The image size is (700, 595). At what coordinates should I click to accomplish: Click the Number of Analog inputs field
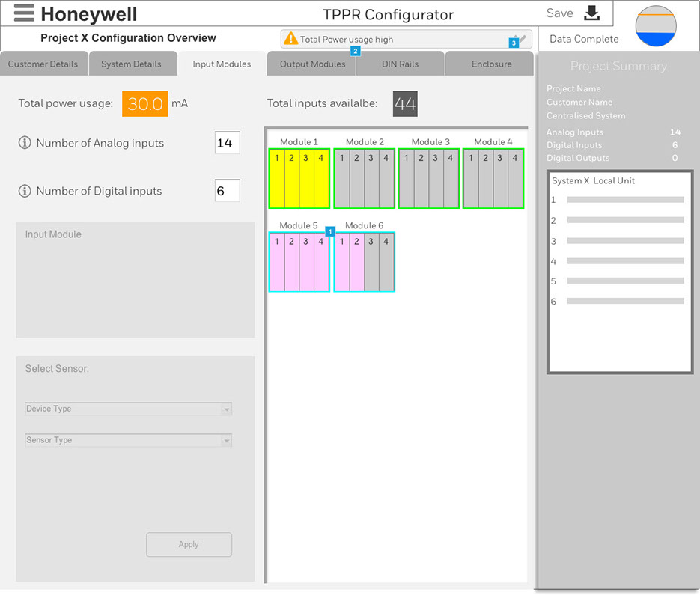(227, 143)
